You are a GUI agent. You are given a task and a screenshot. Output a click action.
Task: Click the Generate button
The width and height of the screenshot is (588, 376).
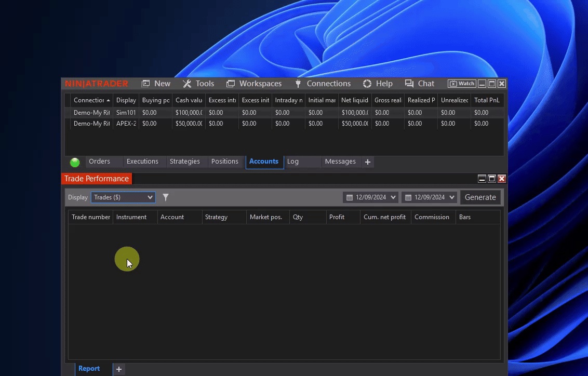click(x=480, y=197)
